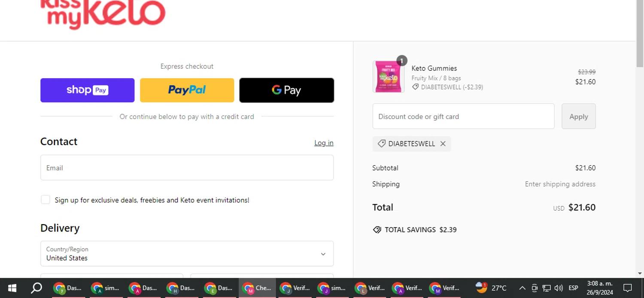Enable exclusive deals and freebies signup checkbox
The width and height of the screenshot is (644, 298).
(x=46, y=200)
